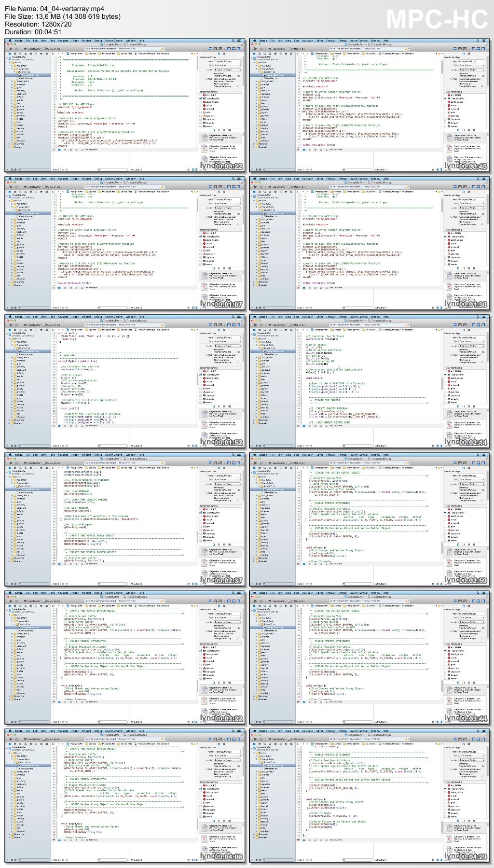Open the frame thumbnail stamped 00:04:29

(x=370, y=796)
